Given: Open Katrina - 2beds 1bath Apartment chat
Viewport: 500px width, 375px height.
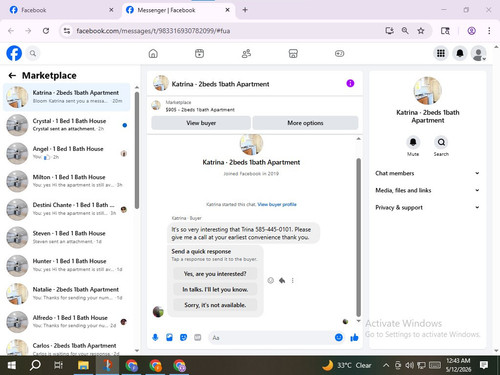Looking at the screenshot, I should [67, 97].
